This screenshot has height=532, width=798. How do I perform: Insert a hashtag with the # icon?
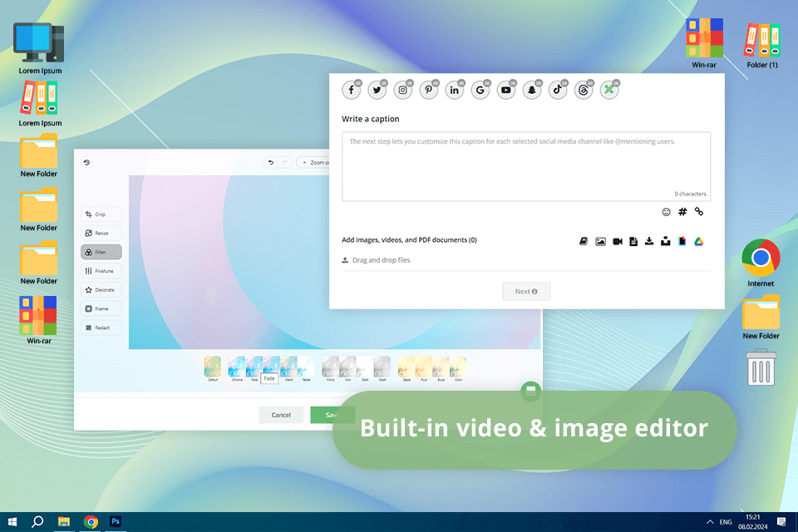(682, 212)
